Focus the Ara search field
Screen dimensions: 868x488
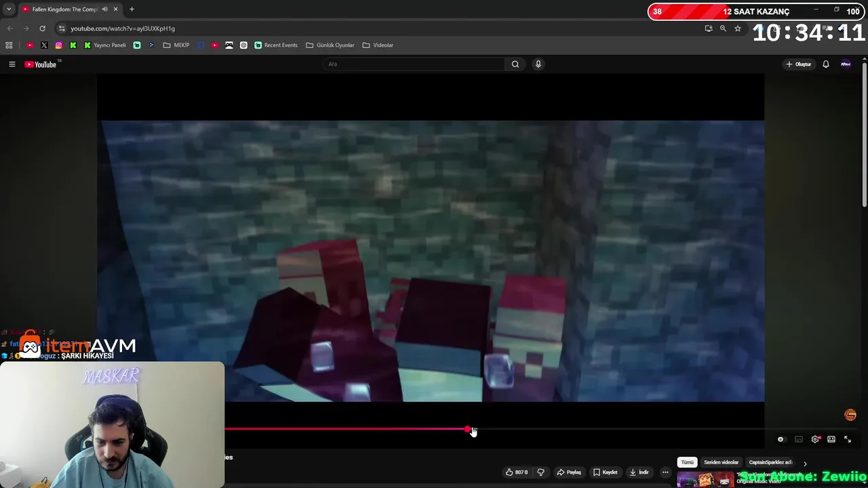pos(414,64)
